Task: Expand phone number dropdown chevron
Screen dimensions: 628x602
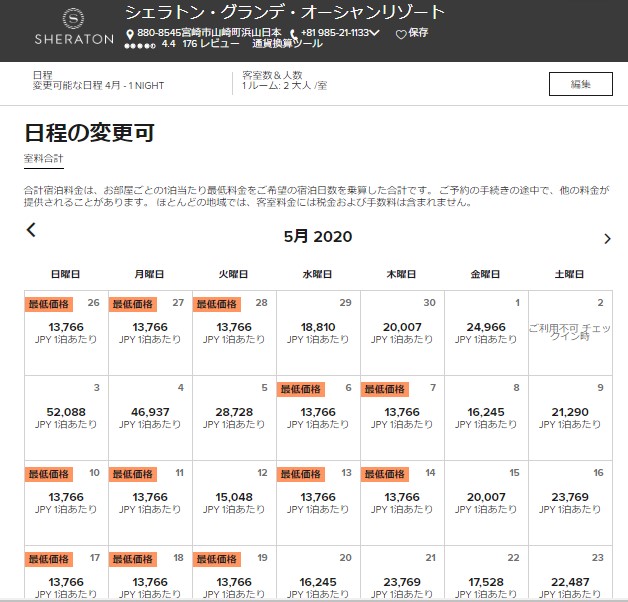Action: click(x=374, y=33)
